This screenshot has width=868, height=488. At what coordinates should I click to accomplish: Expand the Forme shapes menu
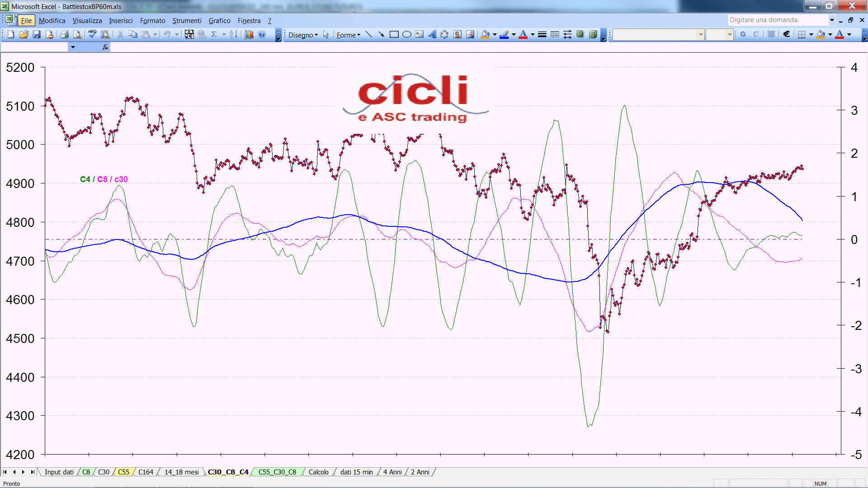(348, 35)
